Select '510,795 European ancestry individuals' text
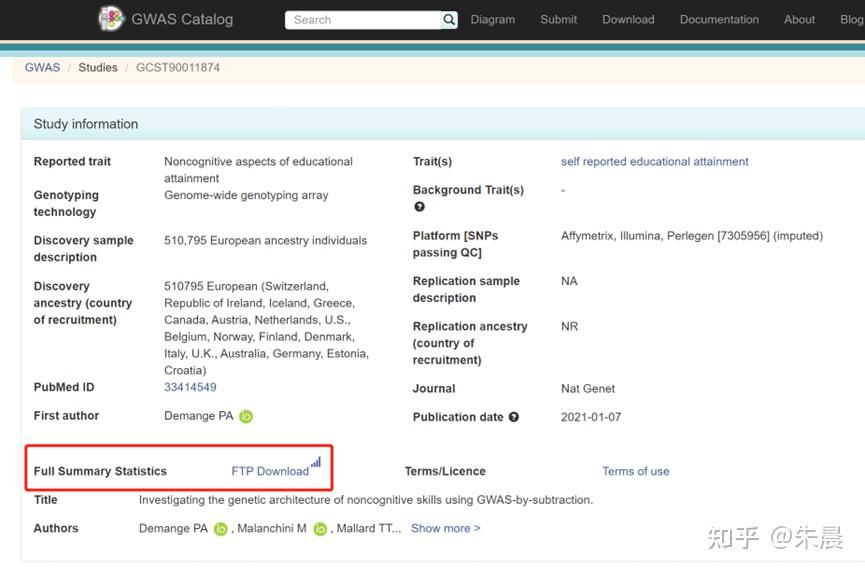The image size is (865, 572). 265,240
